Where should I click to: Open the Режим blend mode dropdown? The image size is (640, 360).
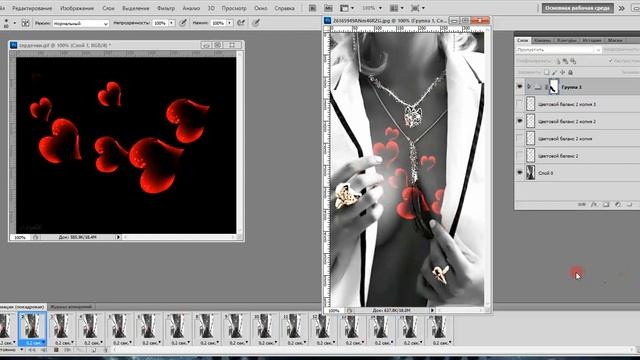point(80,24)
